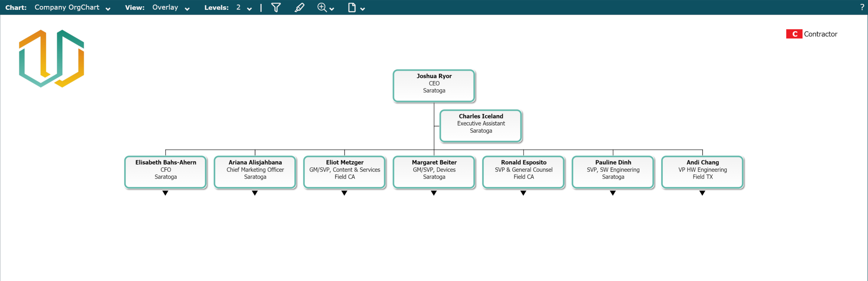Open the zoom magnifier tool

pos(322,7)
